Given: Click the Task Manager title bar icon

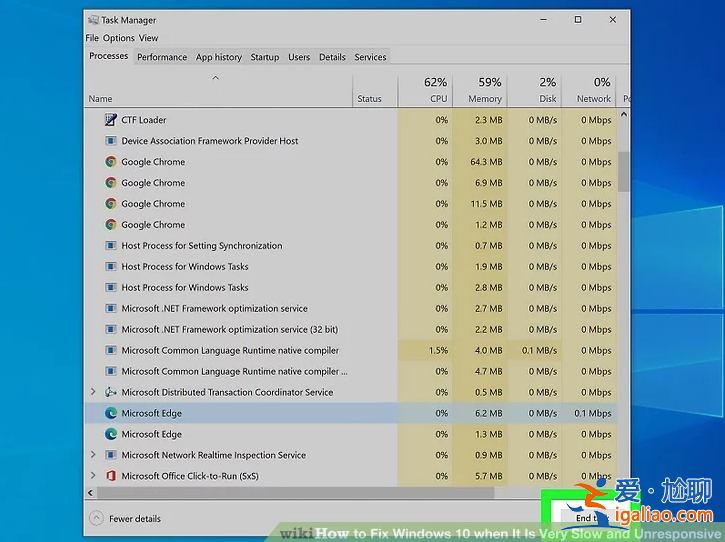Looking at the screenshot, I should (x=93, y=20).
